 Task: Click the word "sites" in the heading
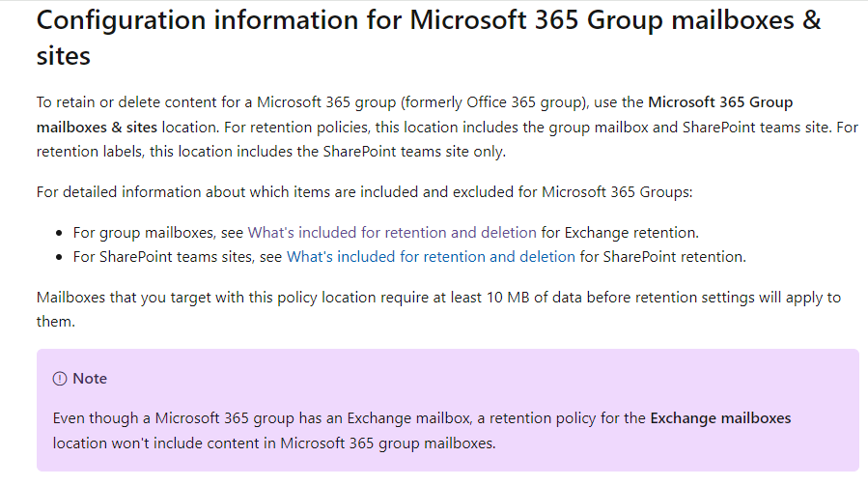[x=63, y=56]
